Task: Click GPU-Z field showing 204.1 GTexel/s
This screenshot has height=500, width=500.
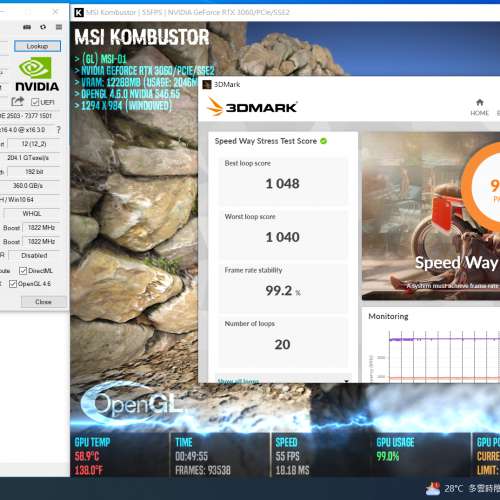Action: (x=30, y=158)
